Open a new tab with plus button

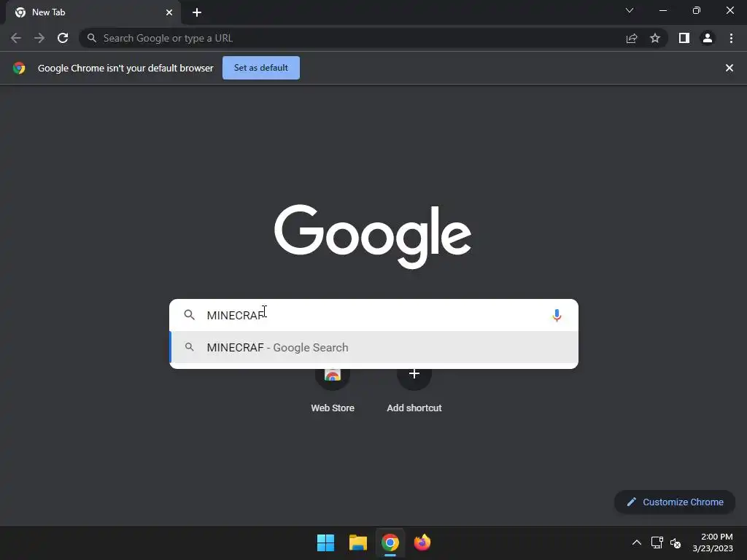(x=197, y=12)
